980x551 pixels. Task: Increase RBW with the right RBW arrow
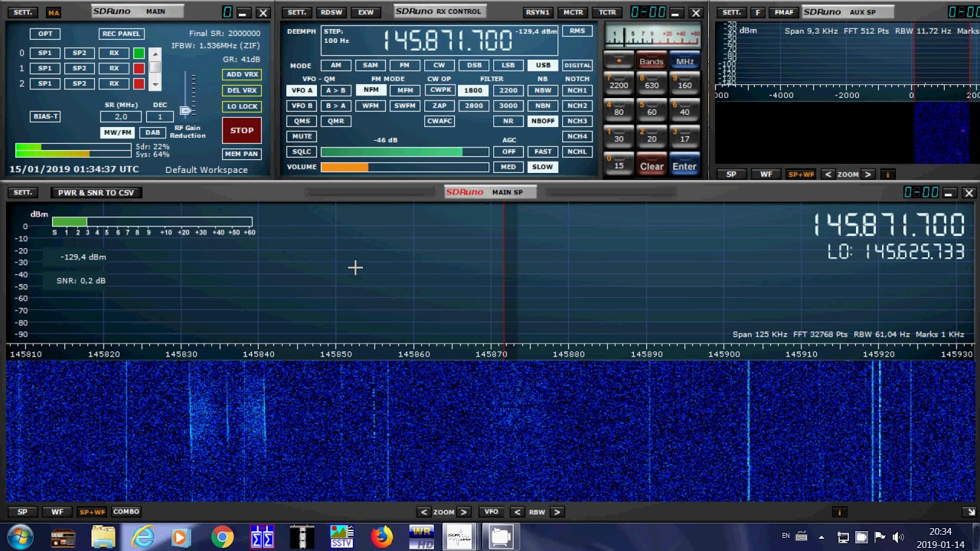pyautogui.click(x=557, y=512)
